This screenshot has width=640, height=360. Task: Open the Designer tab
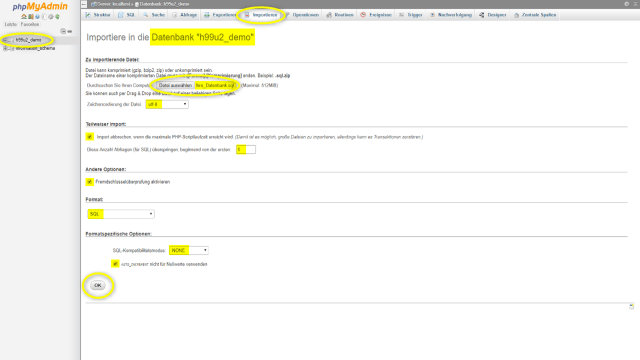(493, 15)
